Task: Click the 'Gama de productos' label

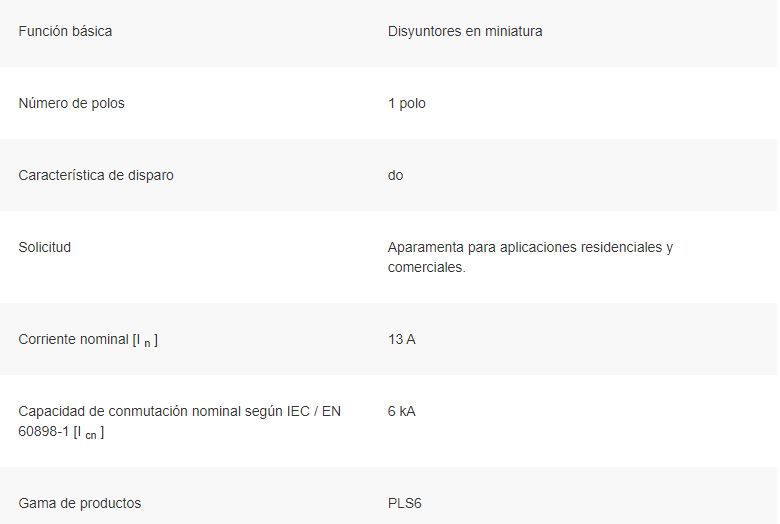Action: (80, 504)
